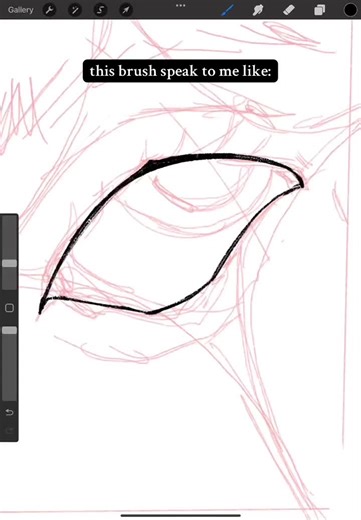Redo the last undone stroke
Viewport: 361px width, 520px height.
(9, 430)
